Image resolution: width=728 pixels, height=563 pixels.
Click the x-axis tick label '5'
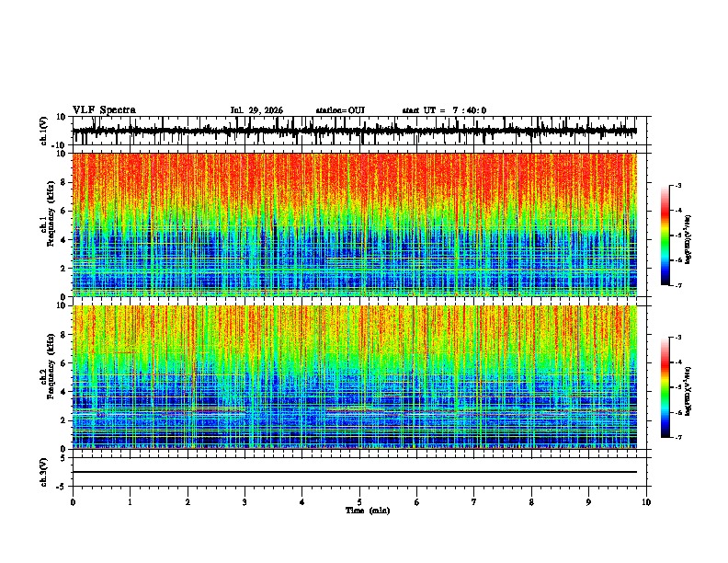[359, 502]
